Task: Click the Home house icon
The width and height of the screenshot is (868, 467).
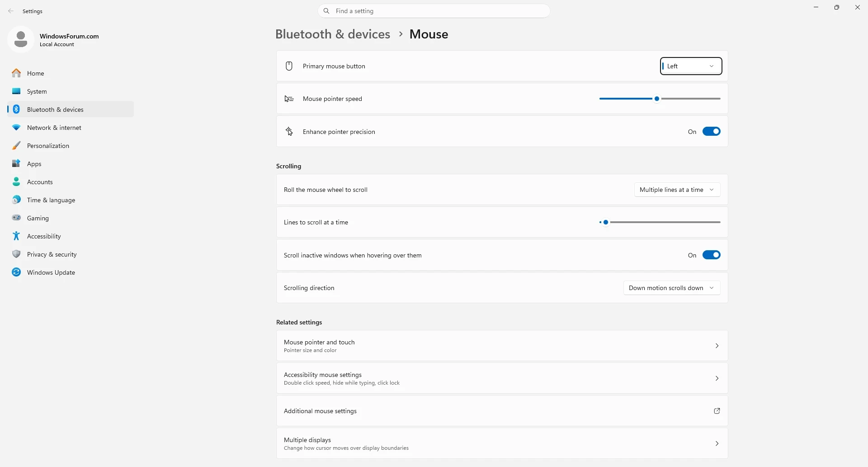Action: pos(16,73)
